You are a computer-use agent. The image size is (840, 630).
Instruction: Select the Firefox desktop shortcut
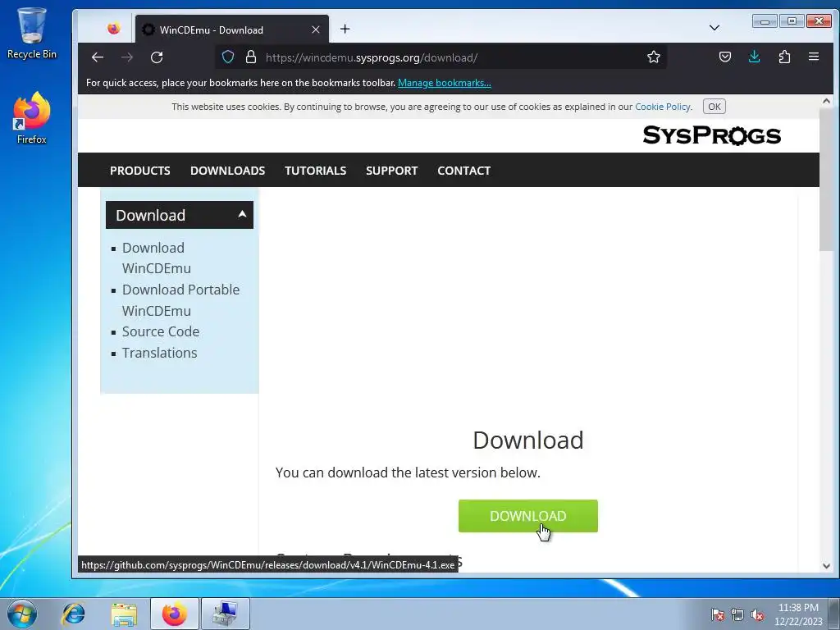32,118
